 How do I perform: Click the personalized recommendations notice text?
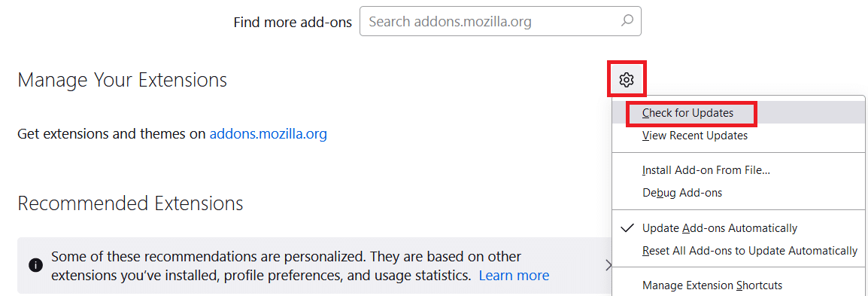pyautogui.click(x=300, y=266)
